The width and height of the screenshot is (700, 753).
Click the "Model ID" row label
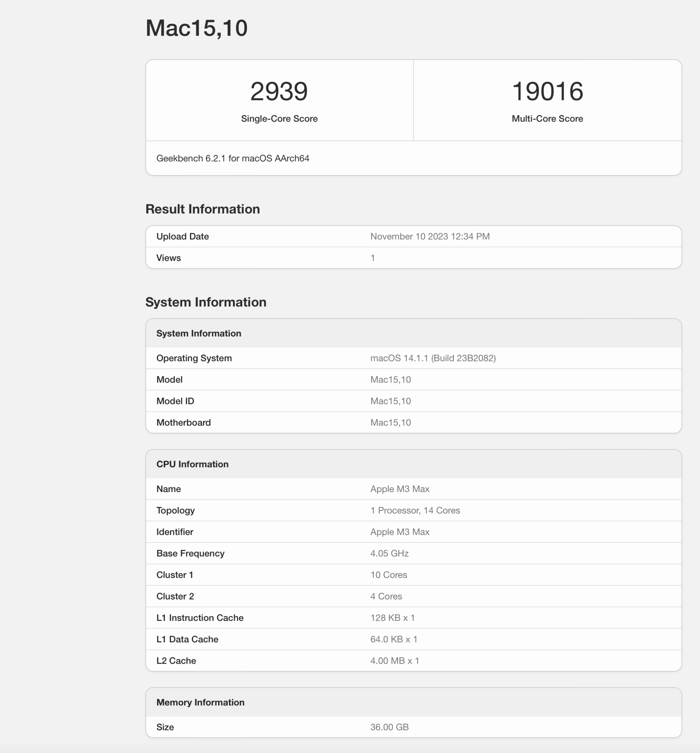point(175,401)
